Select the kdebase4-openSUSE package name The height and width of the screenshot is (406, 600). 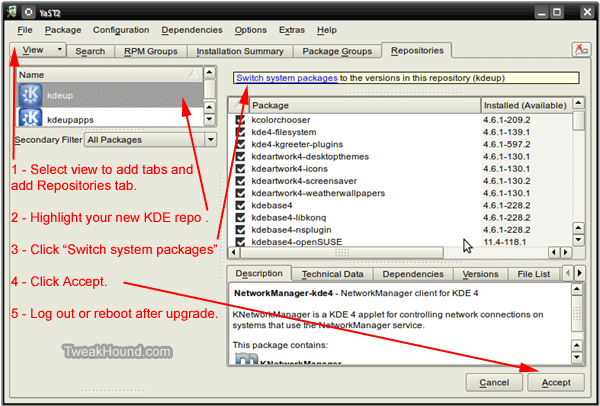pyautogui.click(x=297, y=242)
